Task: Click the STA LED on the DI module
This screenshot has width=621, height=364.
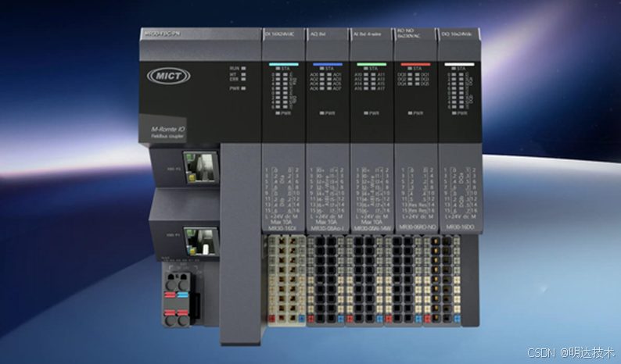Action: pos(278,69)
